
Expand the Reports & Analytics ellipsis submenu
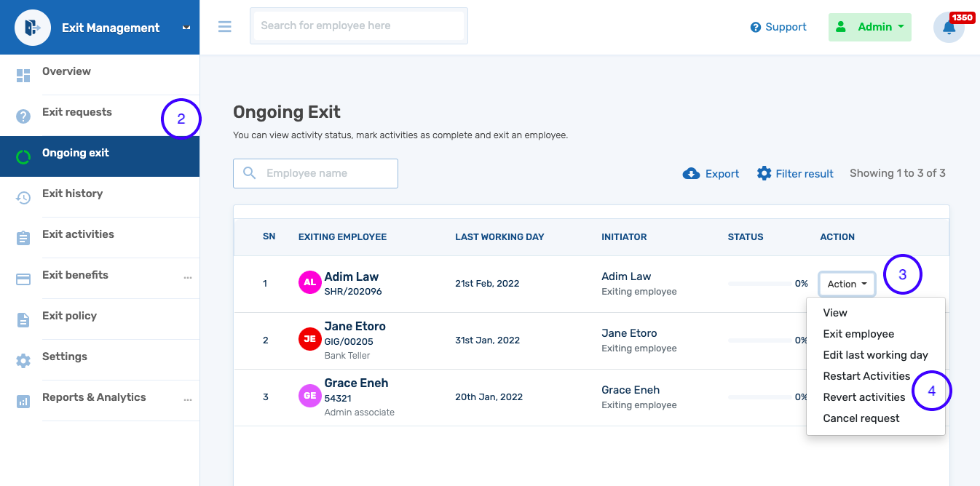coord(188,400)
